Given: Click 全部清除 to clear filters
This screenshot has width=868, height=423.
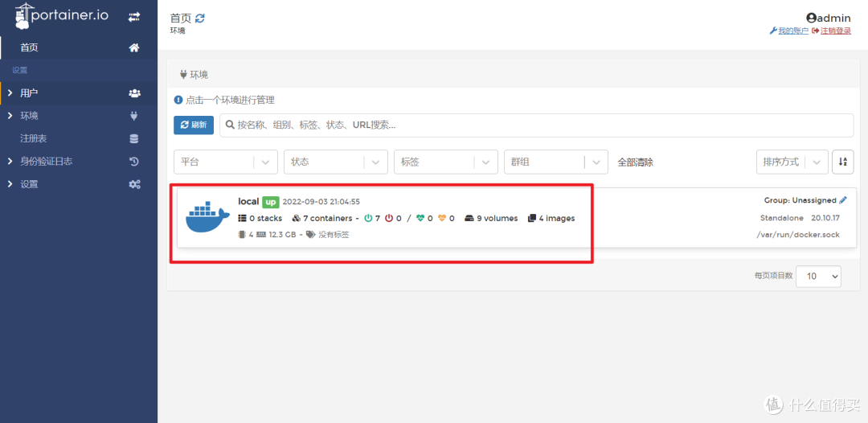Looking at the screenshot, I should 636,162.
